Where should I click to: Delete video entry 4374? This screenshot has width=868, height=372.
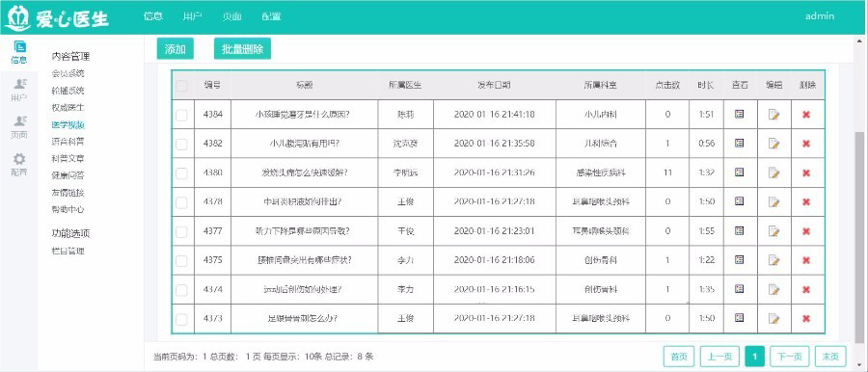(x=806, y=289)
